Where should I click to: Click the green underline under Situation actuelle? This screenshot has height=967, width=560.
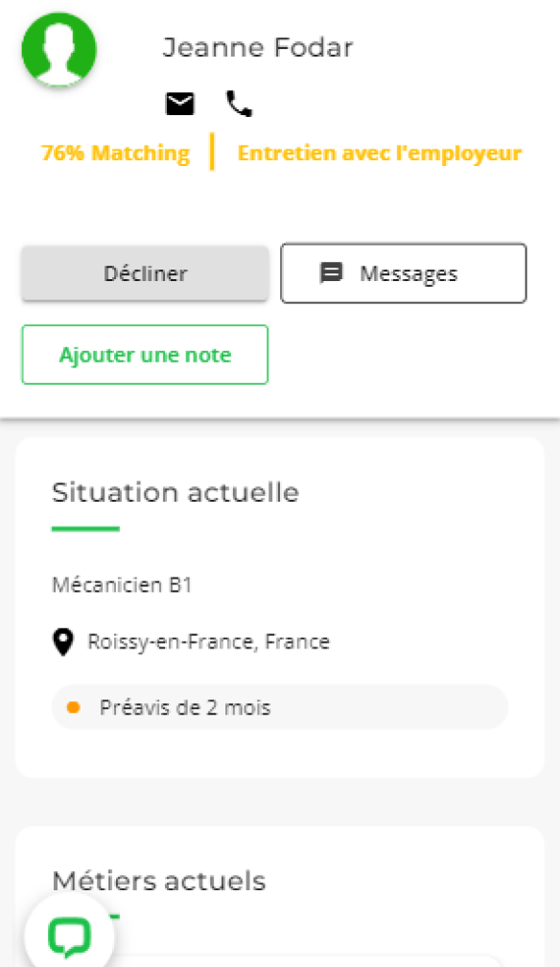click(x=84, y=527)
